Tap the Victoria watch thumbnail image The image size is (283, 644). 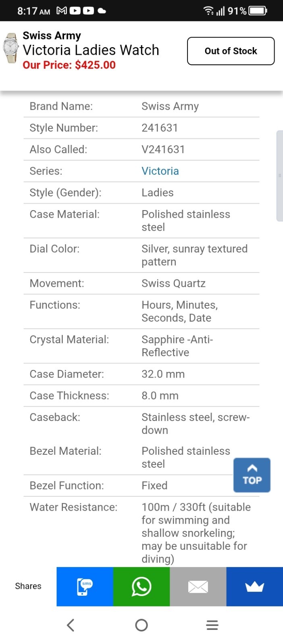coord(10,48)
